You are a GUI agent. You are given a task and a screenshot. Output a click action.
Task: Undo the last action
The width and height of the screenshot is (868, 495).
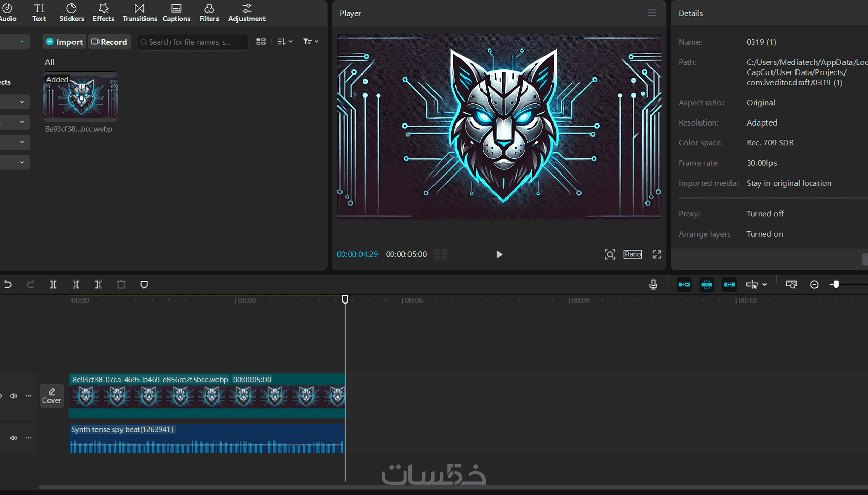(x=8, y=285)
